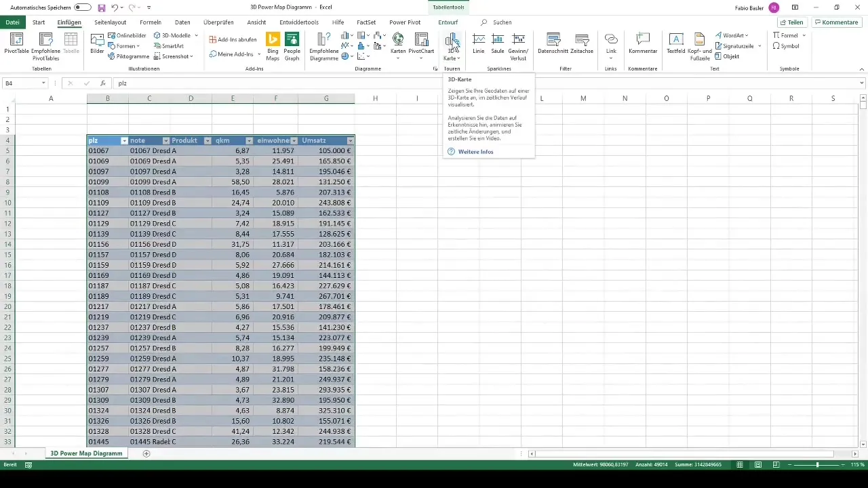The width and height of the screenshot is (868, 488).
Task: Insert a Zeitachse filter
Action: (x=582, y=44)
